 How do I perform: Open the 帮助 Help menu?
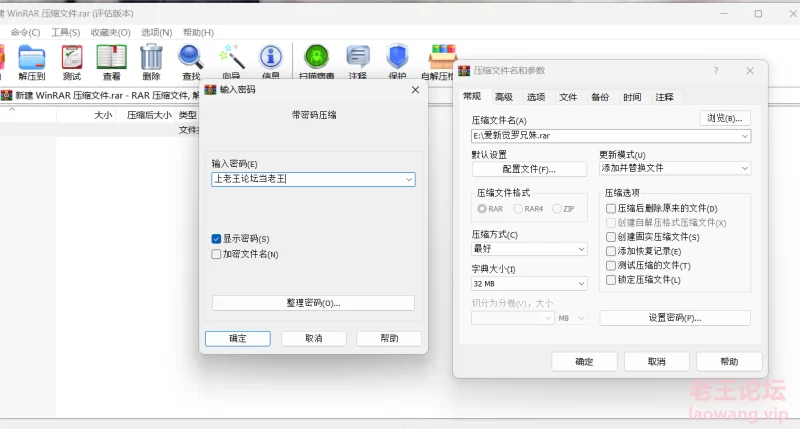[x=198, y=33]
